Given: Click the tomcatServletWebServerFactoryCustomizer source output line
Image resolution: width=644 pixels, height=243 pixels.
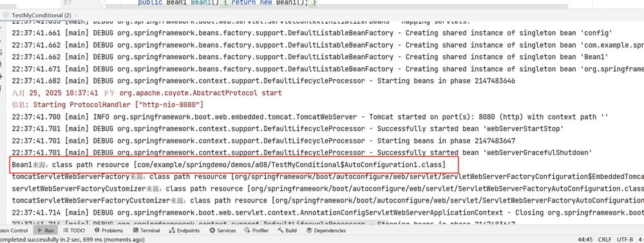Looking at the screenshot, I should click(328, 201).
